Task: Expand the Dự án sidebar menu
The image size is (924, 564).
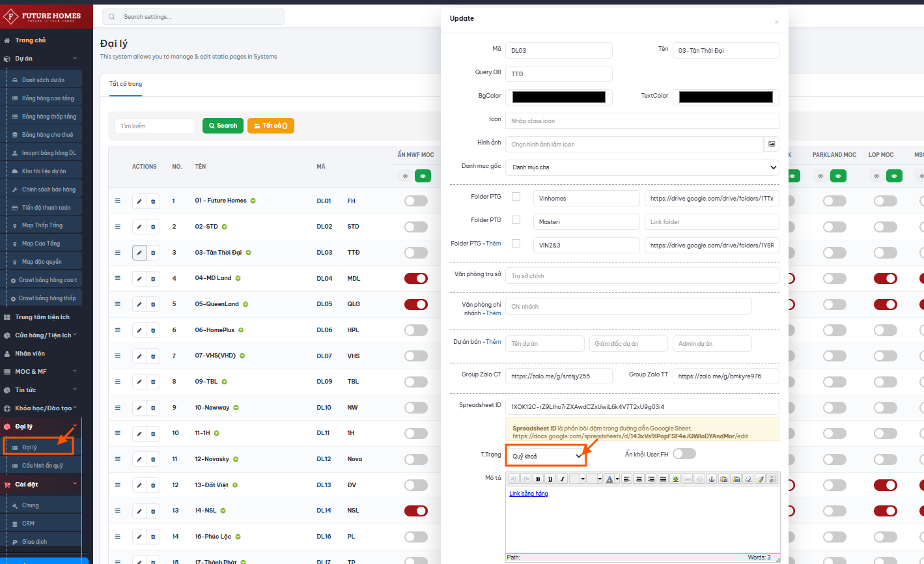Action: click(x=42, y=59)
